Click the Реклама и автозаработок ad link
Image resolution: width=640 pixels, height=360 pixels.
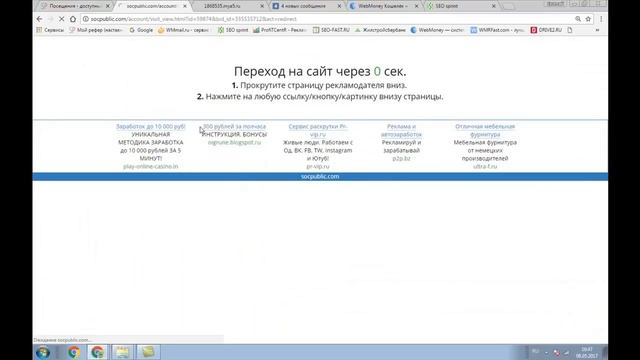(x=401, y=130)
